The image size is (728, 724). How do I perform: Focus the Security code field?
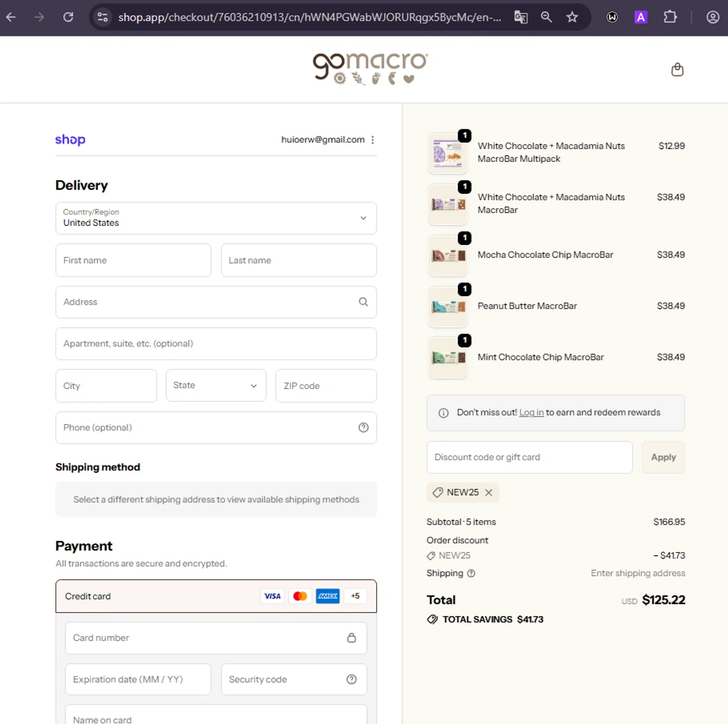coord(294,679)
